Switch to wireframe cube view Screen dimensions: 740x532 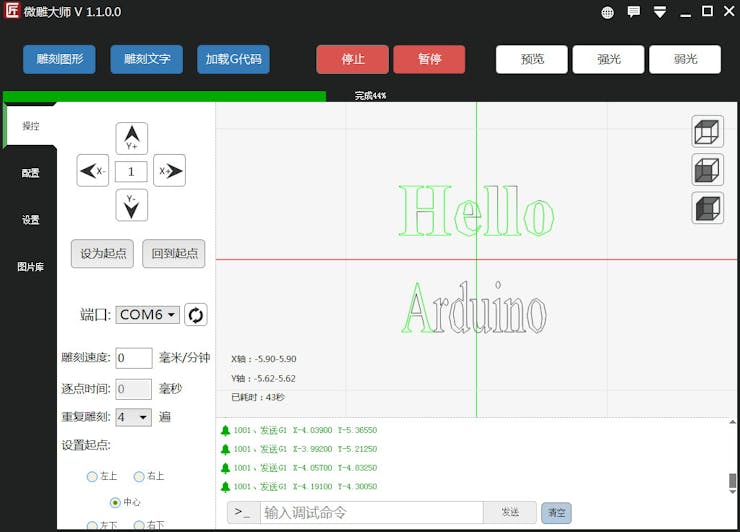coord(707,131)
